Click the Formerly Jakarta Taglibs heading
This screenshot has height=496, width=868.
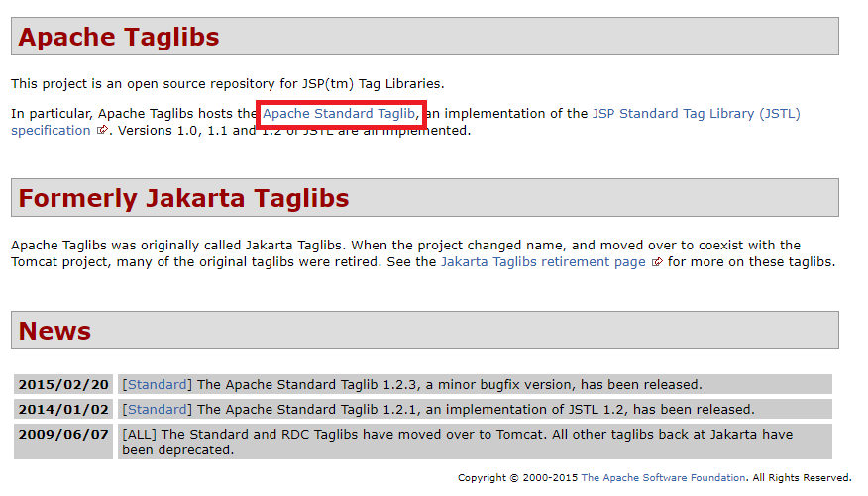click(183, 198)
